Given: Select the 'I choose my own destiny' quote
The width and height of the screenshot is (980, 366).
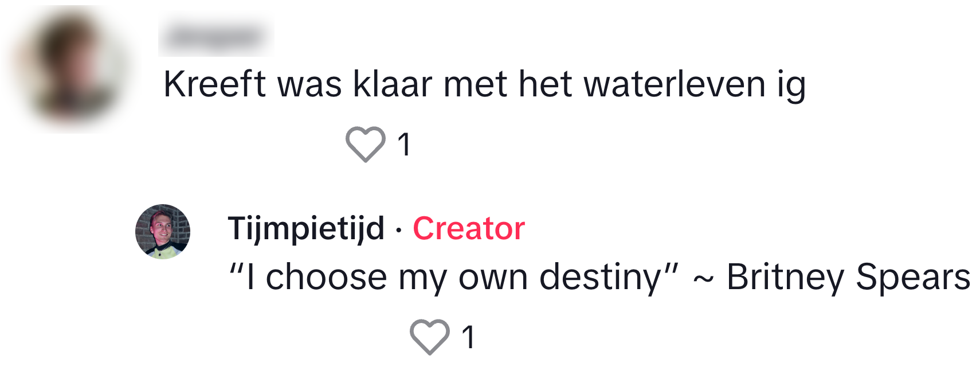Looking at the screenshot, I should click(x=453, y=277).
